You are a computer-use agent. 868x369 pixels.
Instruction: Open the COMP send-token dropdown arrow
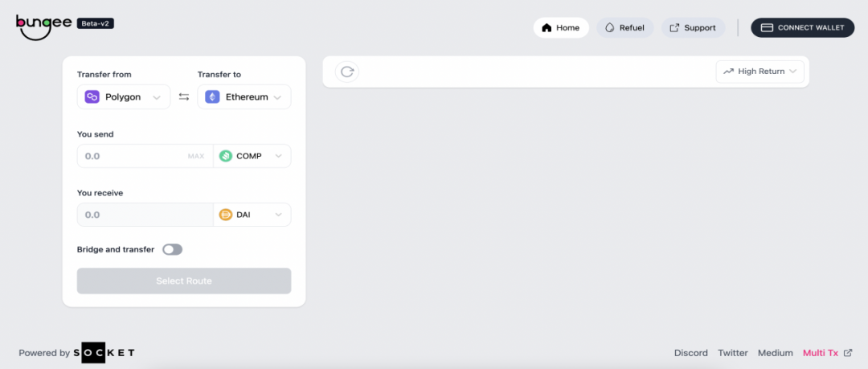pyautogui.click(x=279, y=156)
